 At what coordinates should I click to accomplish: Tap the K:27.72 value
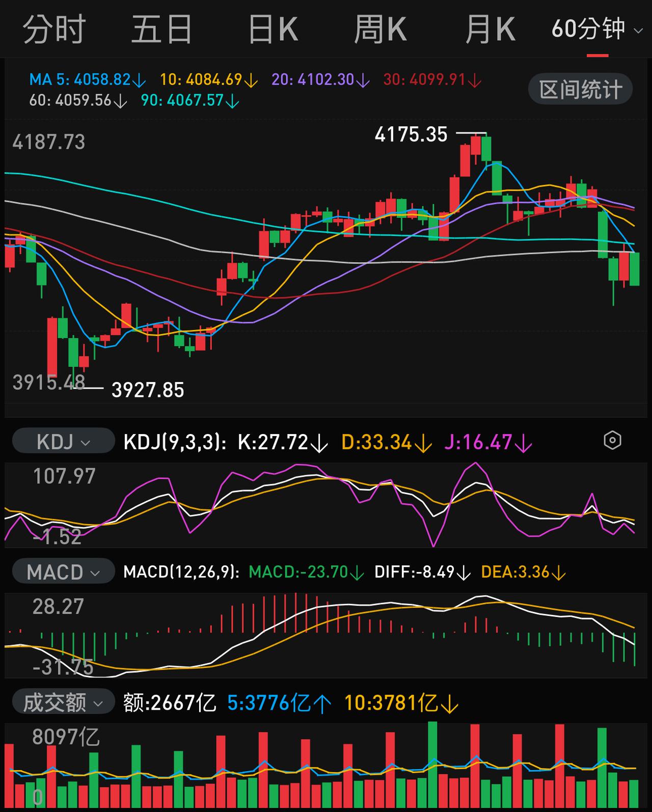[x=283, y=442]
